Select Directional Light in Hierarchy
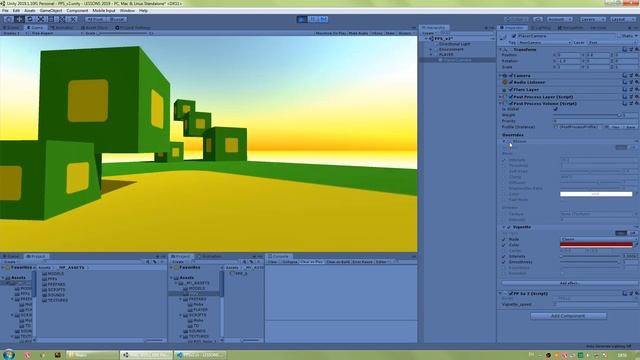The height and width of the screenshot is (360, 640). 454,44
